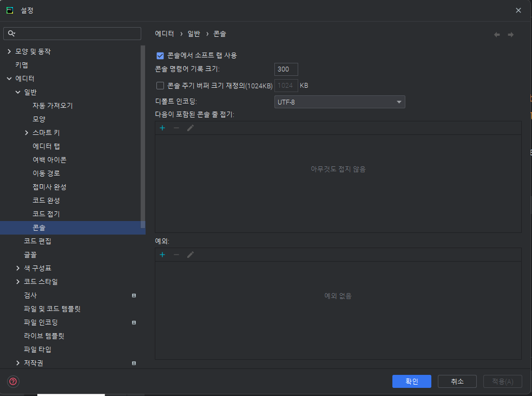Enable 콘솔 주기 버퍼 크기 재정의 checkbox
This screenshot has width=532, height=396.
click(x=160, y=86)
